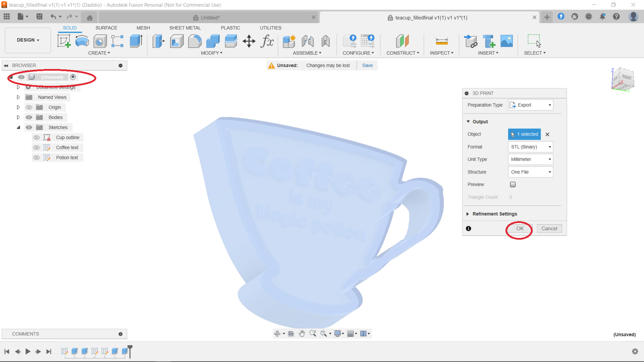Click the Pan hand tool
644x362 pixels.
302,333
